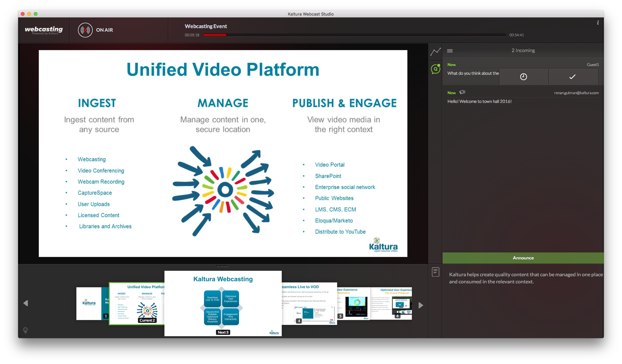Viewport: 622px width, 364px height.
Task: Click the location pin icon at bottom left
Action: (26, 330)
